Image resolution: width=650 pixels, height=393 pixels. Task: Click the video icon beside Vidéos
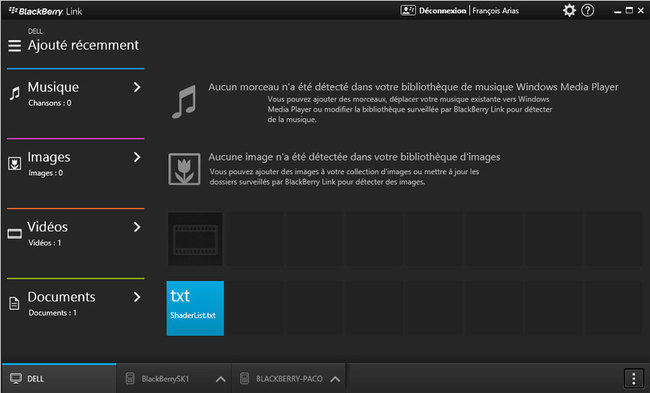15,234
